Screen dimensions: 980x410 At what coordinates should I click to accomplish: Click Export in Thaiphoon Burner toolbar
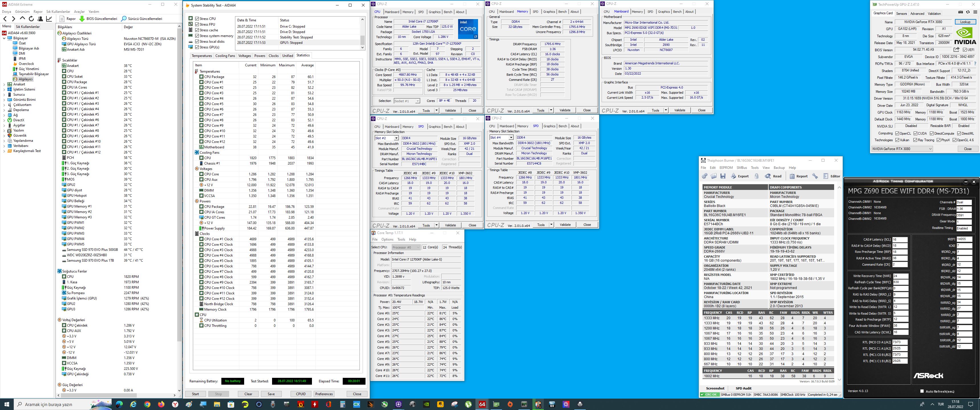[x=740, y=176]
